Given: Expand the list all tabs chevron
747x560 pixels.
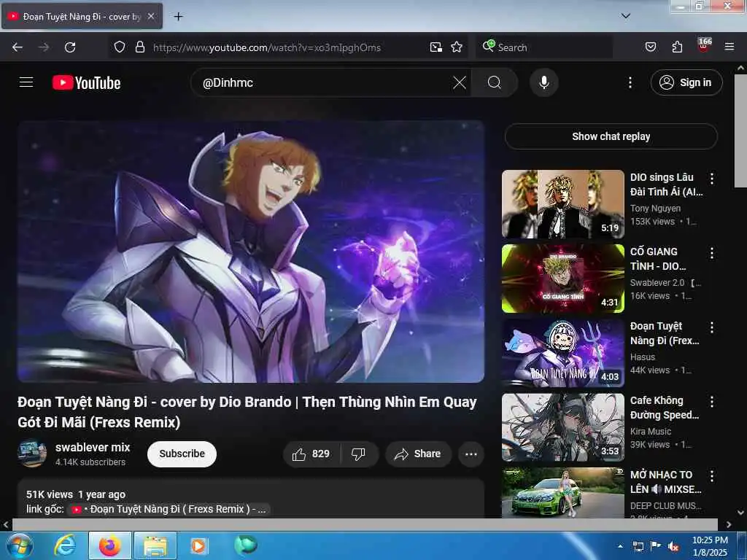Looking at the screenshot, I should 626,16.
